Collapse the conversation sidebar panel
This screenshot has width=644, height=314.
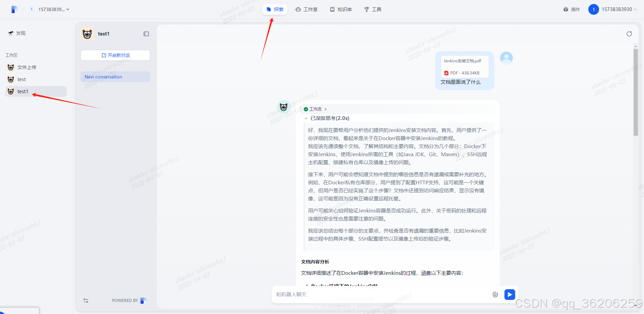click(146, 34)
